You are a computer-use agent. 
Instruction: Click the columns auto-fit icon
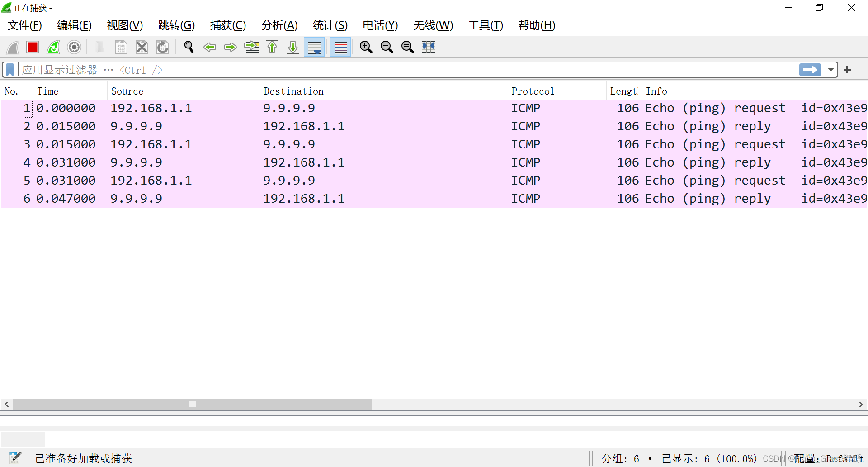click(429, 47)
